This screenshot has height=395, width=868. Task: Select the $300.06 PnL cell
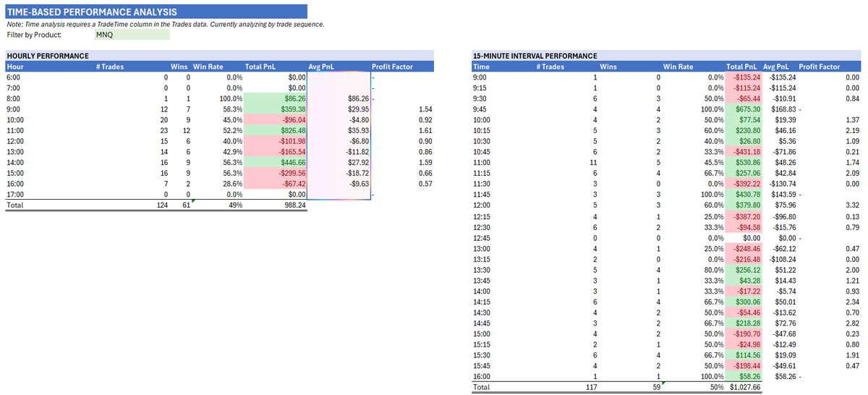click(x=744, y=302)
